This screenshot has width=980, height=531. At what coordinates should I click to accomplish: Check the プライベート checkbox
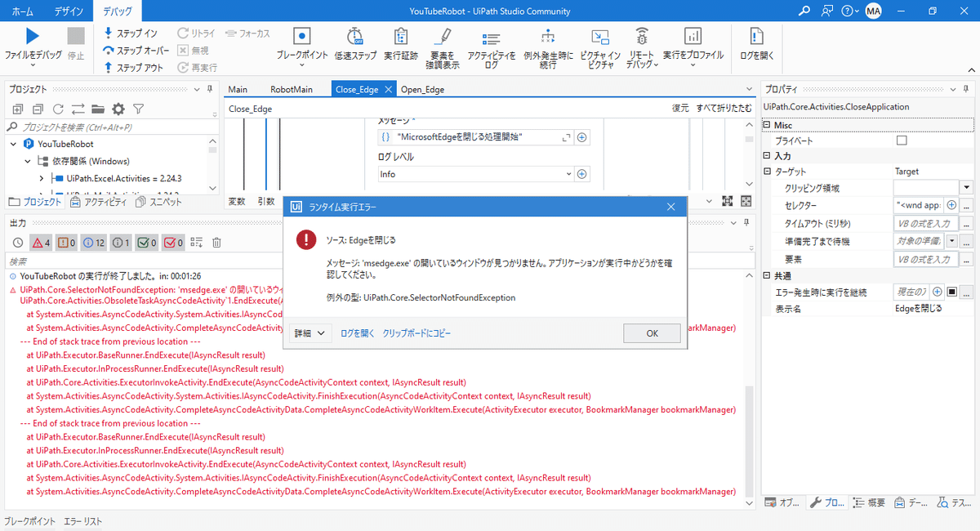(902, 141)
